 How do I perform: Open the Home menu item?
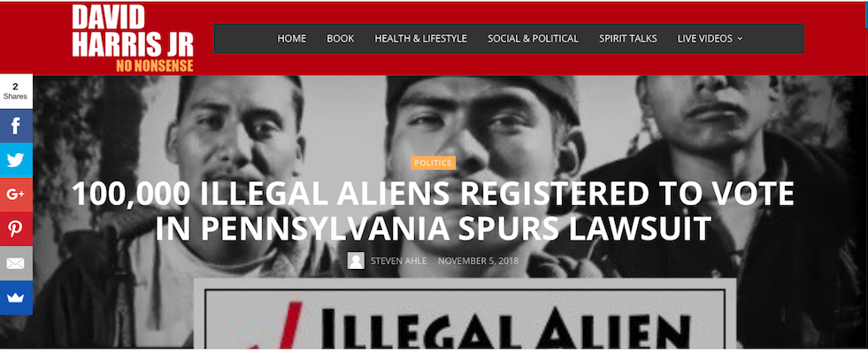292,39
